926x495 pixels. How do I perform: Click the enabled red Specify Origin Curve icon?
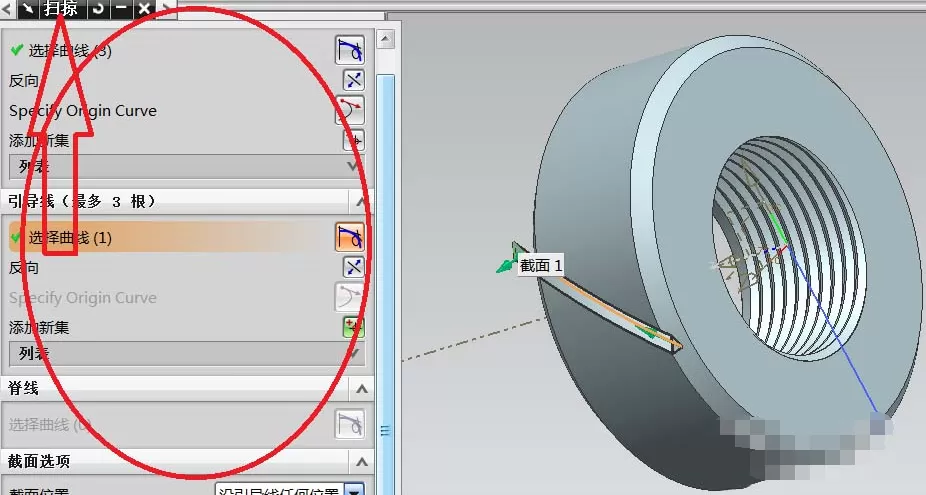click(x=350, y=110)
